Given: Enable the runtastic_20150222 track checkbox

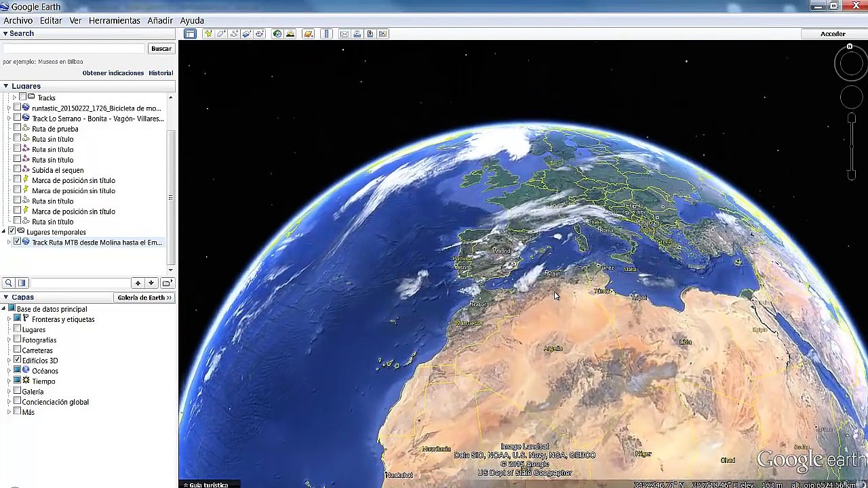Looking at the screenshot, I should tap(18, 108).
